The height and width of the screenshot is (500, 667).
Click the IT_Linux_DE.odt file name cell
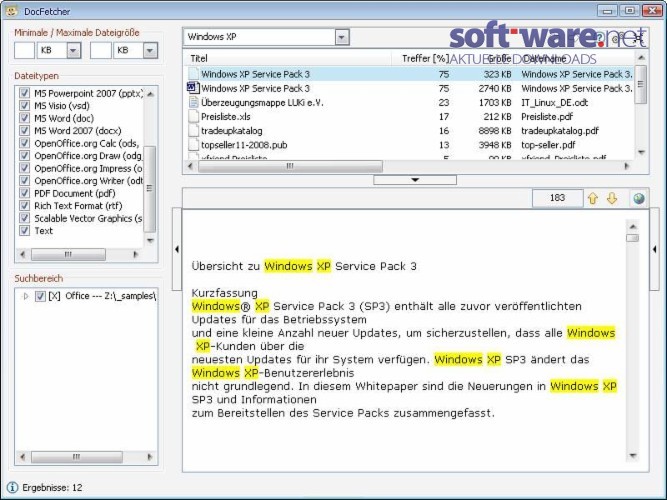[x=555, y=102]
